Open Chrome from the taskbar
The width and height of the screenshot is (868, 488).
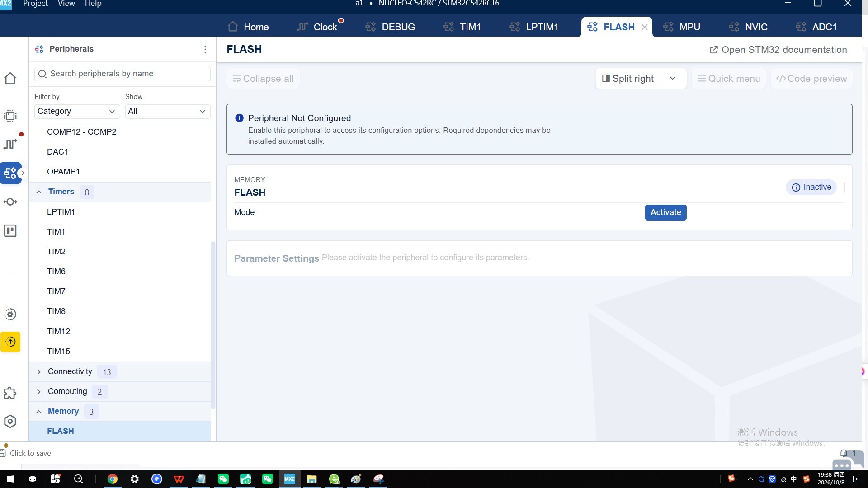[112, 479]
